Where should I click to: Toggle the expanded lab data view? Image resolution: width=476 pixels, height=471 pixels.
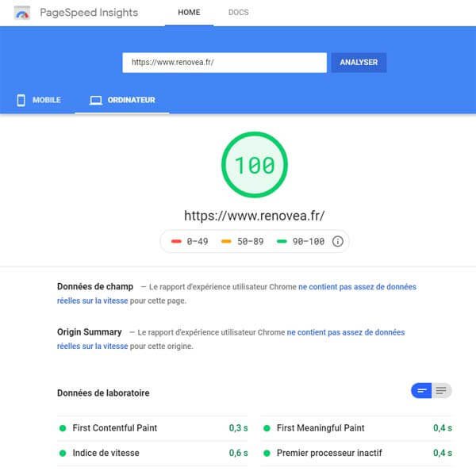pyautogui.click(x=442, y=390)
